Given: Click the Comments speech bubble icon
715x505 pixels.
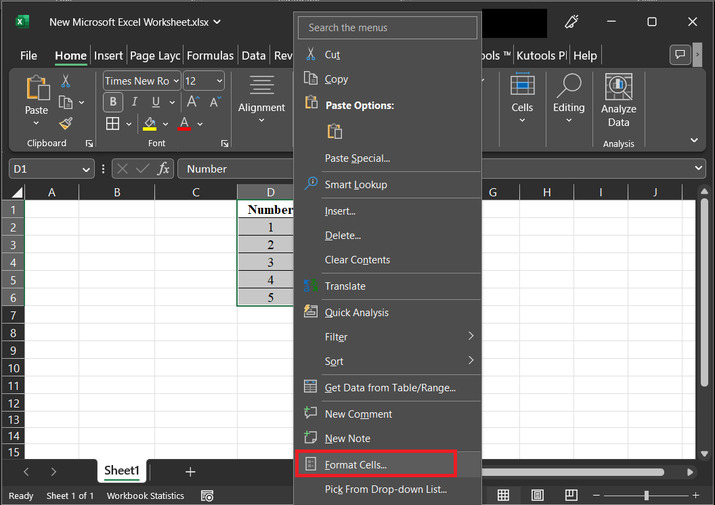Looking at the screenshot, I should coord(680,55).
